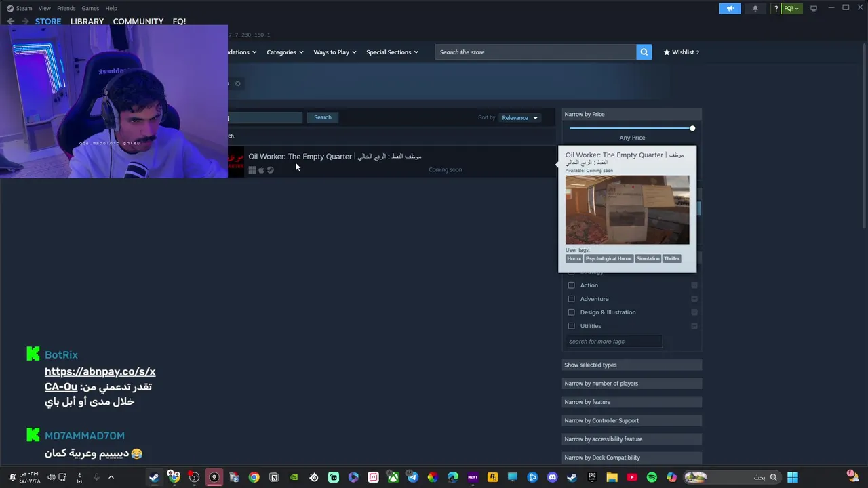
Task: Open the OBS Studio taskbar icon
Action: point(194,477)
